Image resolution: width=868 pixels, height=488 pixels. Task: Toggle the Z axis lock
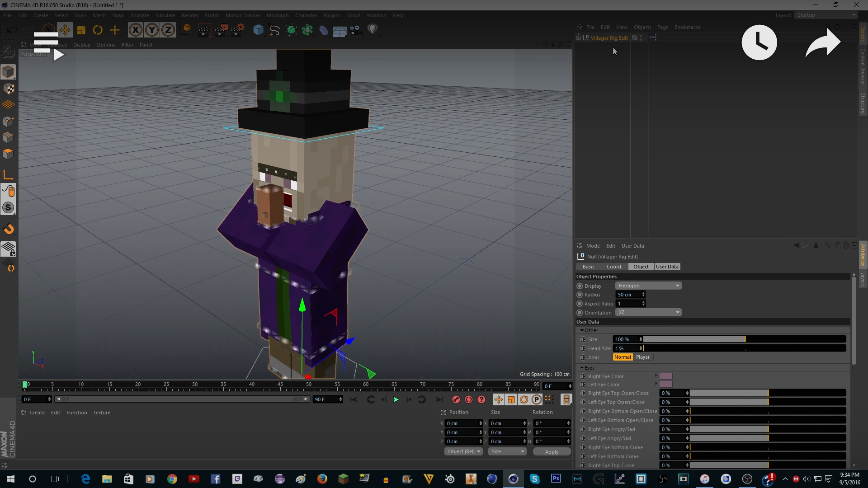click(x=168, y=30)
